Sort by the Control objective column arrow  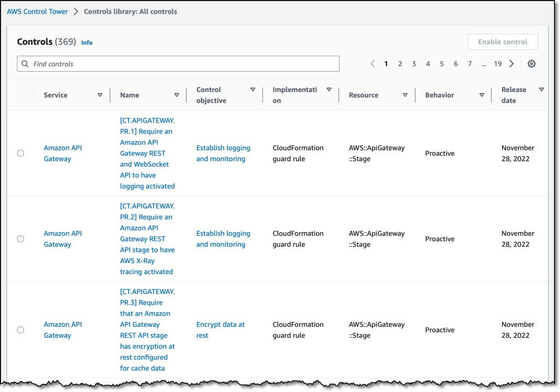pyautogui.click(x=253, y=90)
